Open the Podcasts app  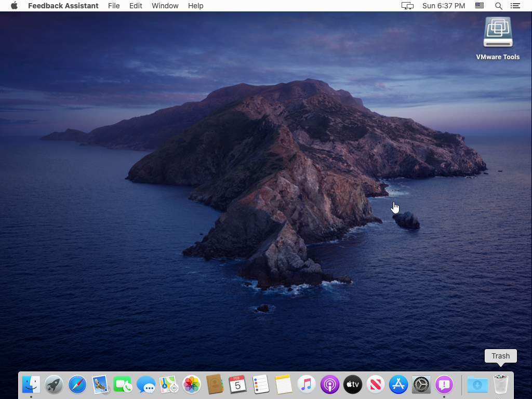tap(329, 384)
